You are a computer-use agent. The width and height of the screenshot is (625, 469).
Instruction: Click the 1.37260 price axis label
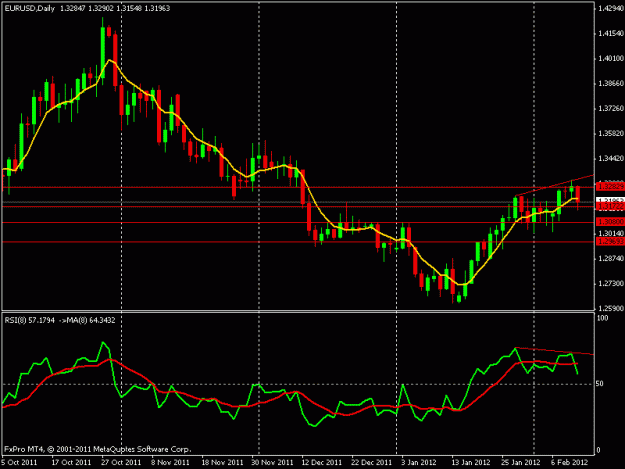click(611, 109)
